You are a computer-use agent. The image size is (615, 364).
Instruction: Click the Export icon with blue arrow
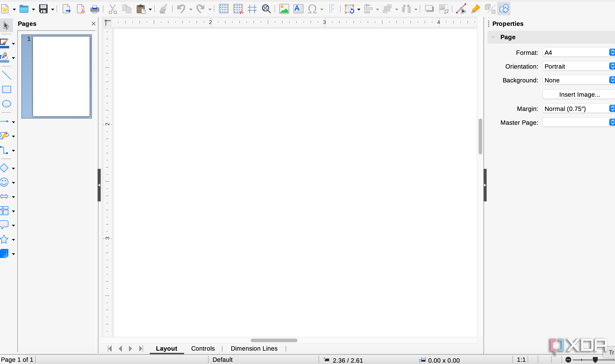click(x=66, y=9)
